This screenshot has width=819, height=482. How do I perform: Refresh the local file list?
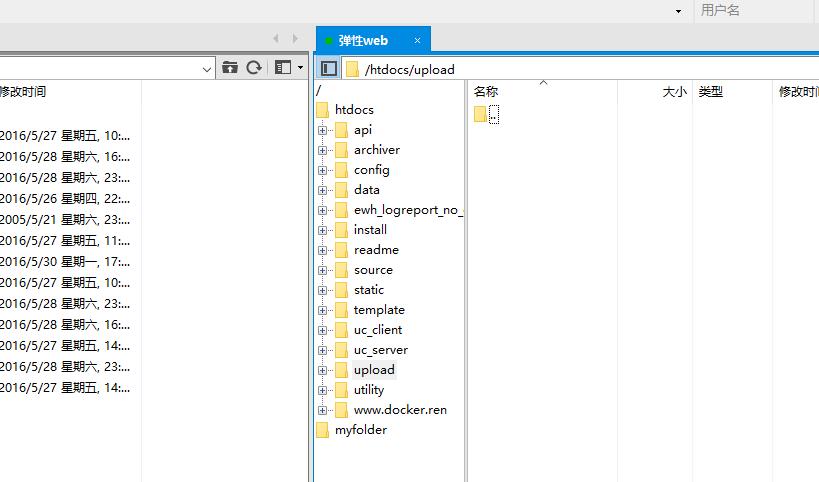coord(254,68)
